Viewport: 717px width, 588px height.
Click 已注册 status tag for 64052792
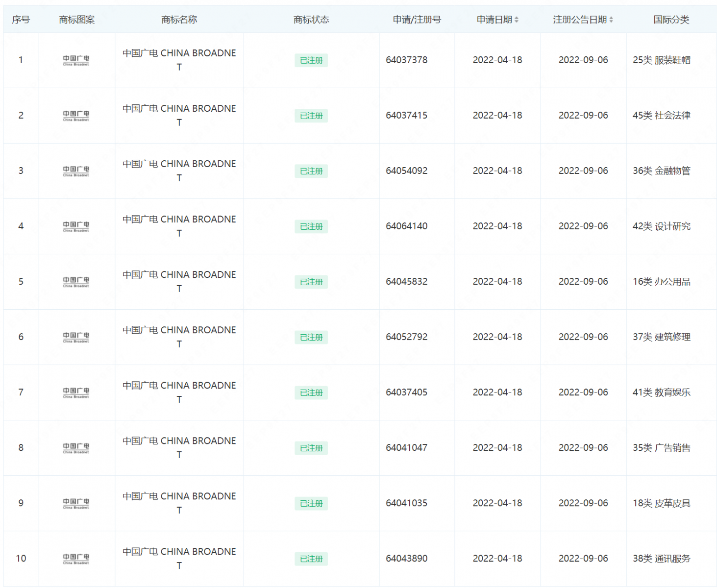tap(311, 337)
